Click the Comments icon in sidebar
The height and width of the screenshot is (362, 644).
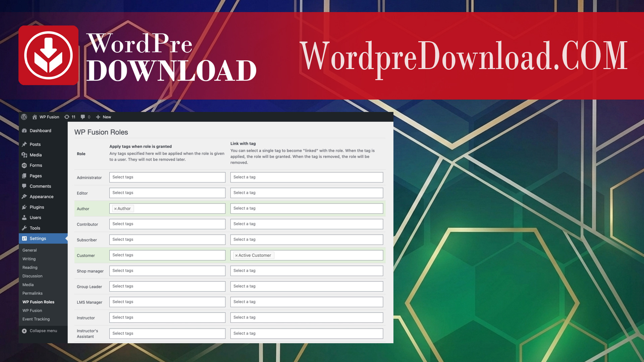coord(24,186)
